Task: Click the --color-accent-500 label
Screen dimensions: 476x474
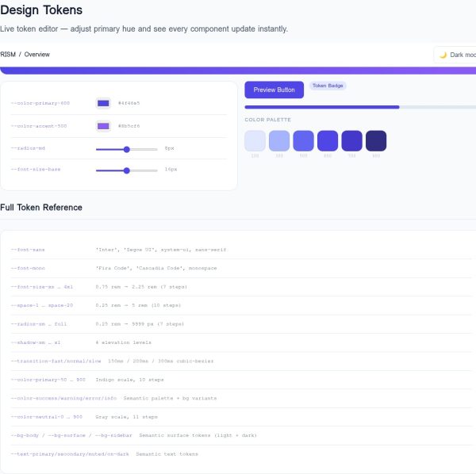Action: [39, 126]
